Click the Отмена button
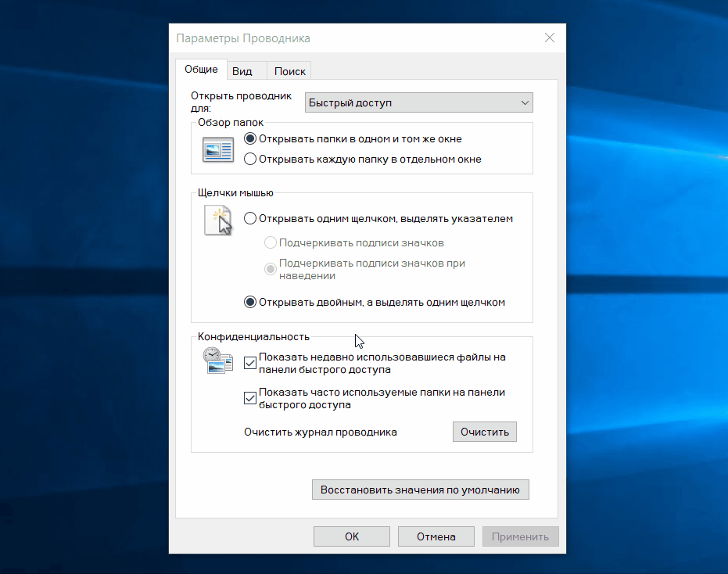 436,536
